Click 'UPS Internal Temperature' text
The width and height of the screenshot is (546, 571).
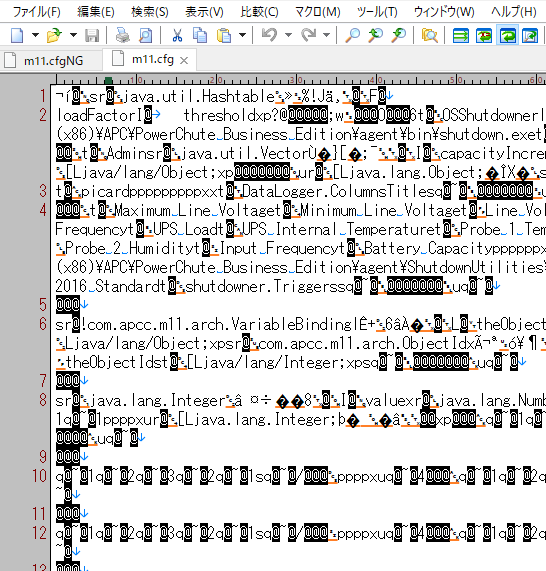pos(338,229)
